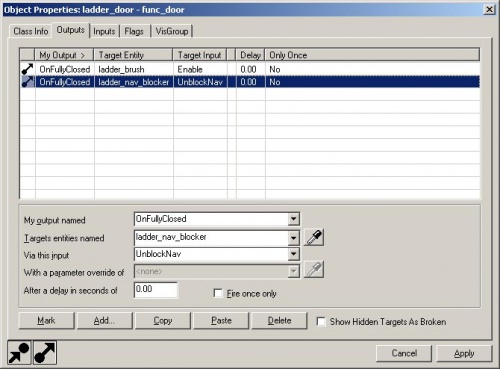Viewport: 500px width, 369px height.
Task: Click the Only Once column header
Action: coord(372,55)
